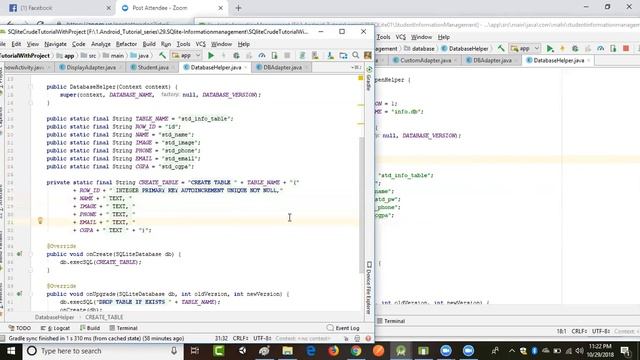Click the Search Everywhere magnifier icon
The image size is (640, 360).
pyautogui.click(x=356, y=56)
